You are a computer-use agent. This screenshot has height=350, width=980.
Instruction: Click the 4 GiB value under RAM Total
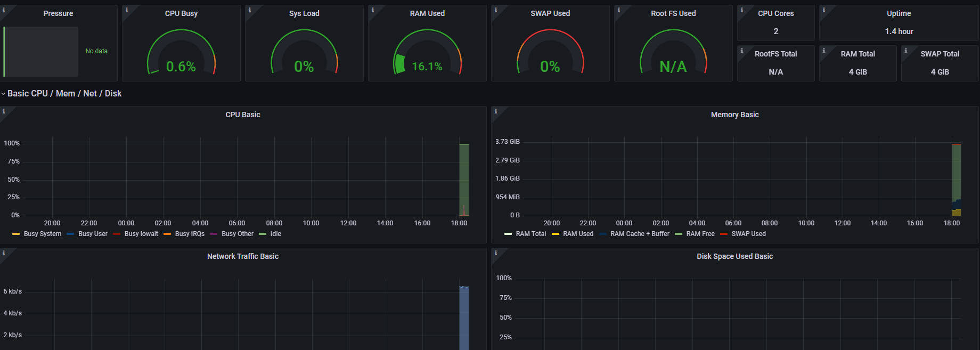pyautogui.click(x=858, y=72)
